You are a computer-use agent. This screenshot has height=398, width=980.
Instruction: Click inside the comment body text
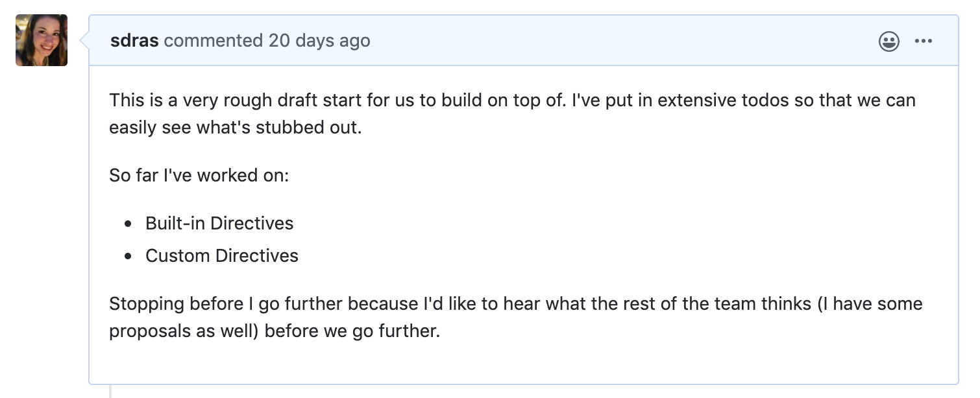[454, 113]
